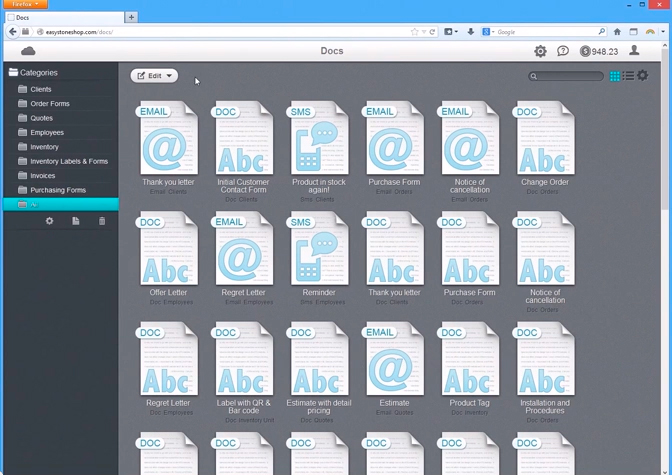Switch to list view

point(628,76)
